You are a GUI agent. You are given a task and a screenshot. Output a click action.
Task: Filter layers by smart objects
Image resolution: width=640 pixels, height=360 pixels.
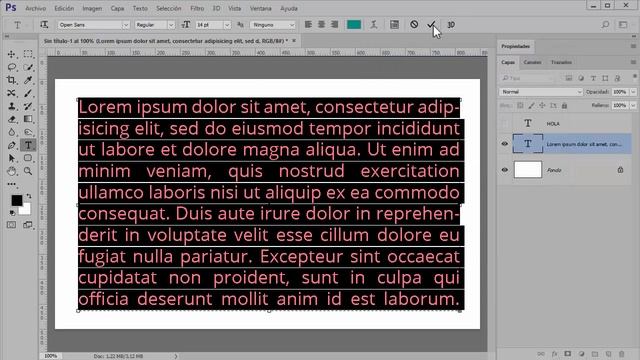[618, 78]
